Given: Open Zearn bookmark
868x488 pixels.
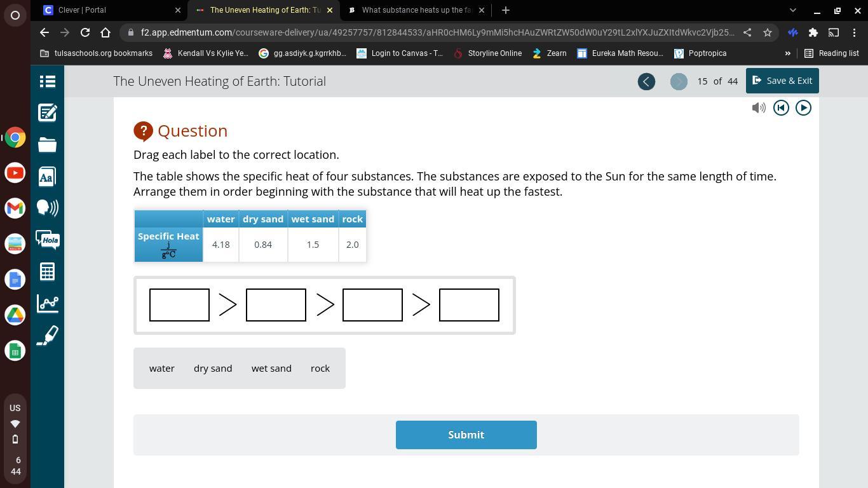Looking at the screenshot, I should [x=550, y=53].
